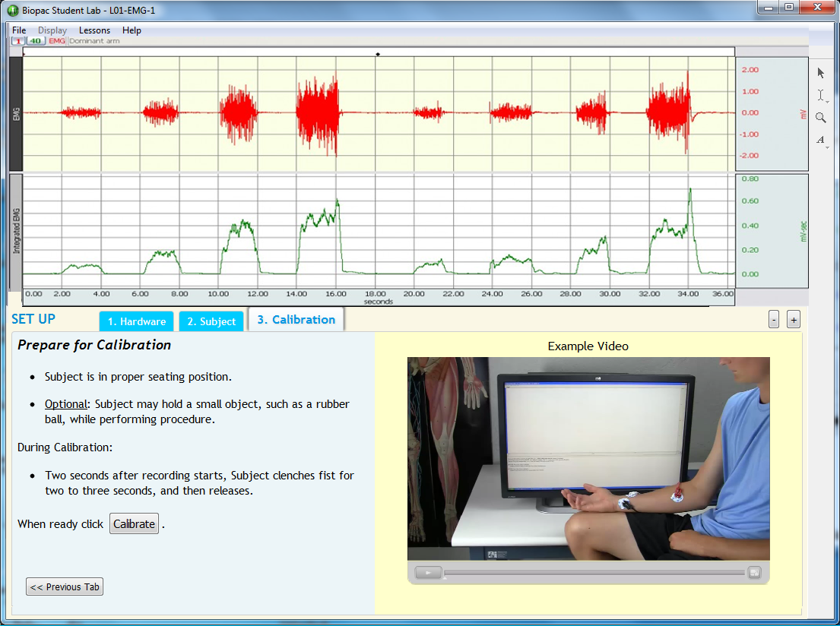Open the Help menu
The image size is (840, 626).
[132, 30]
